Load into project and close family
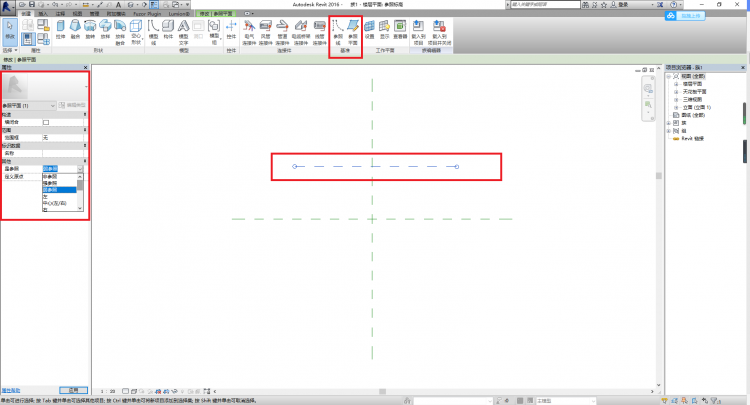 [439, 33]
